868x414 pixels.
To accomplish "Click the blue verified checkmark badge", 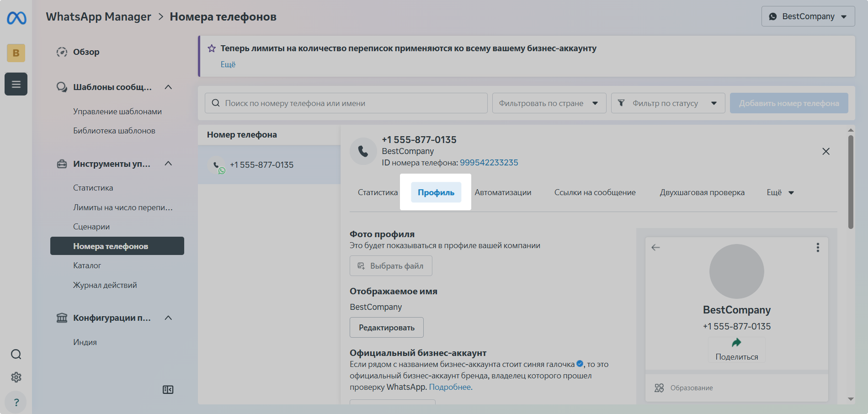I will click(x=580, y=364).
